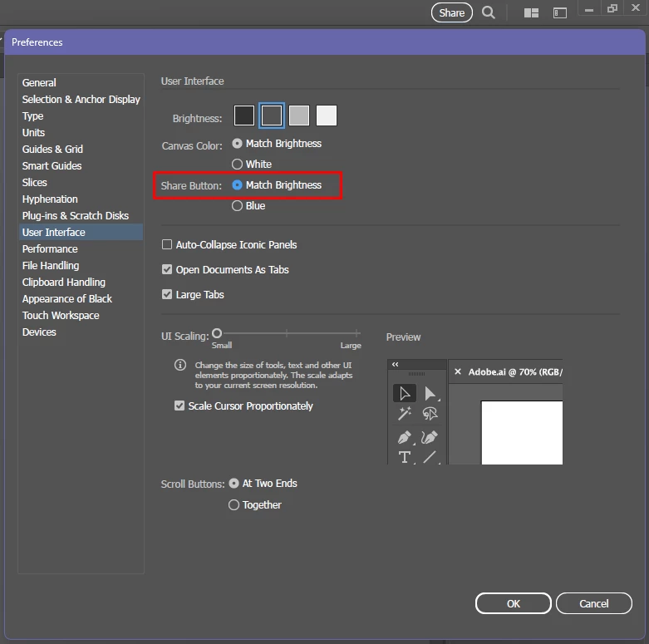
Task: Select the Lasso tool in the preview
Action: [430, 414]
